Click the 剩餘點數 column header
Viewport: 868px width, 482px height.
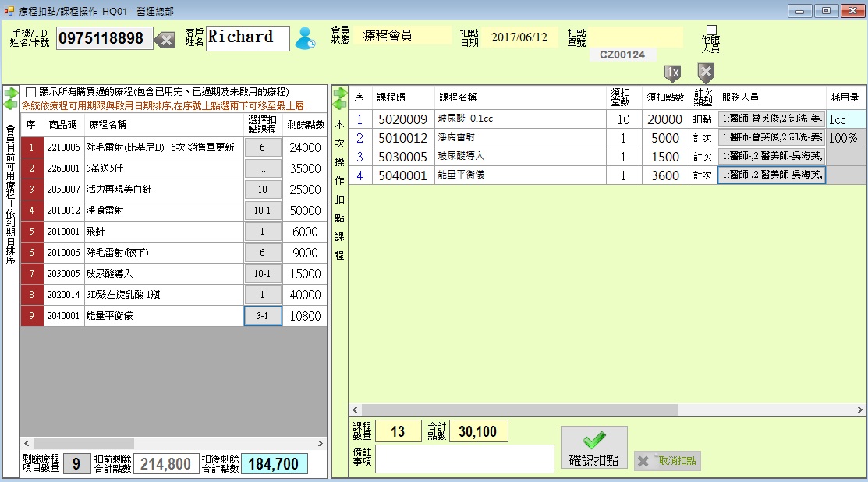[305, 124]
